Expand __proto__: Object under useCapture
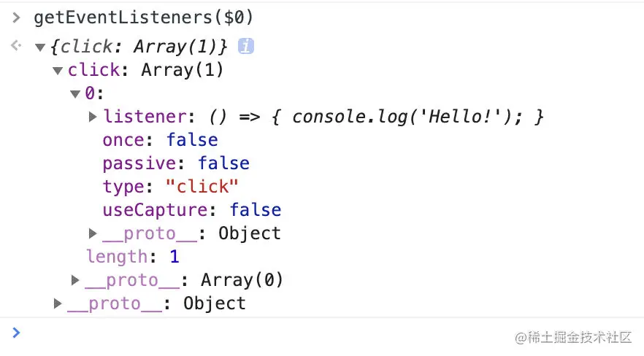 point(93,233)
